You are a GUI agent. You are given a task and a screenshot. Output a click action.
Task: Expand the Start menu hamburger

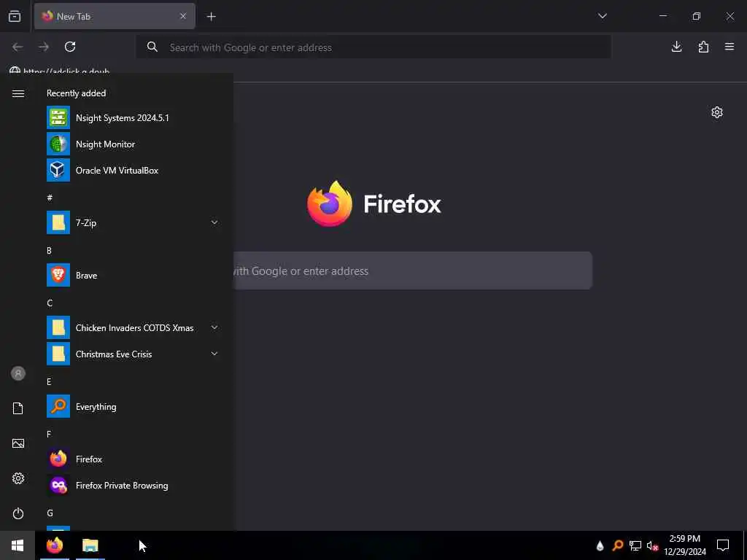click(18, 94)
